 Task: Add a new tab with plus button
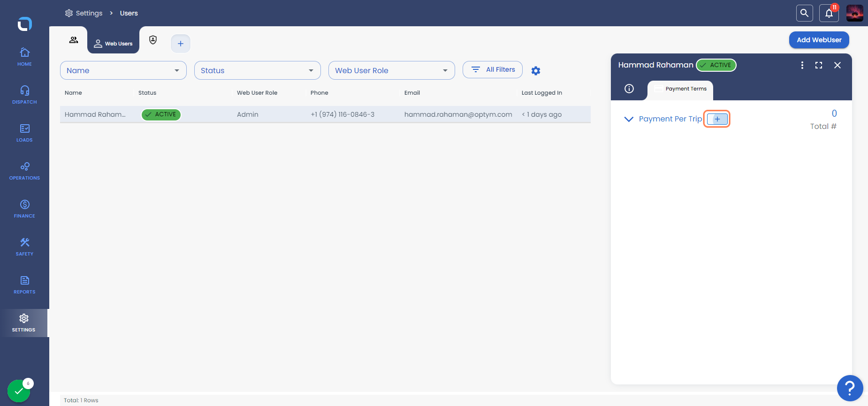(181, 44)
